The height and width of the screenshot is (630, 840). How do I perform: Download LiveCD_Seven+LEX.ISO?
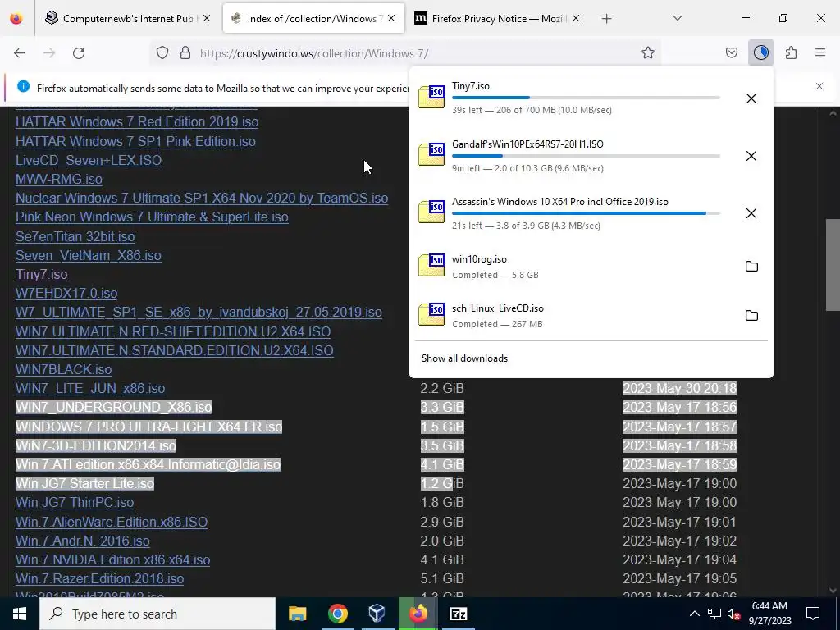click(x=89, y=160)
